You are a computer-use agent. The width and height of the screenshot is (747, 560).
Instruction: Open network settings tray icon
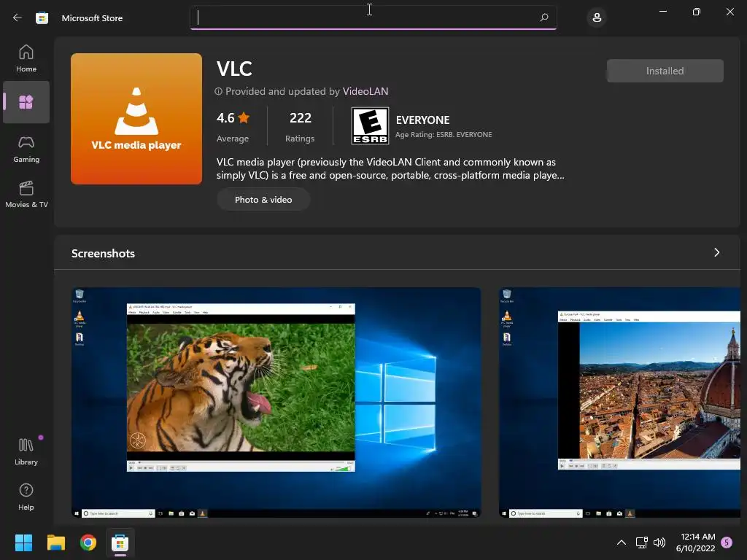pyautogui.click(x=642, y=542)
